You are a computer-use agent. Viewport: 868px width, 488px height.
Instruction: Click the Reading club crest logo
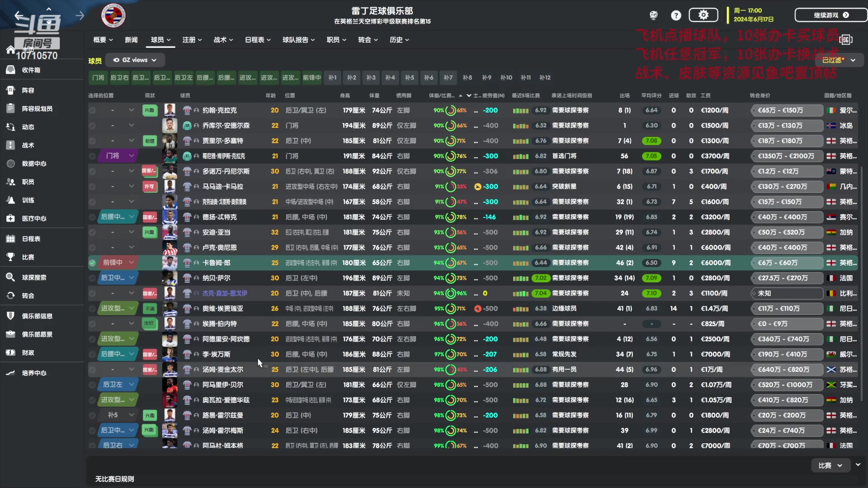pyautogui.click(x=113, y=16)
